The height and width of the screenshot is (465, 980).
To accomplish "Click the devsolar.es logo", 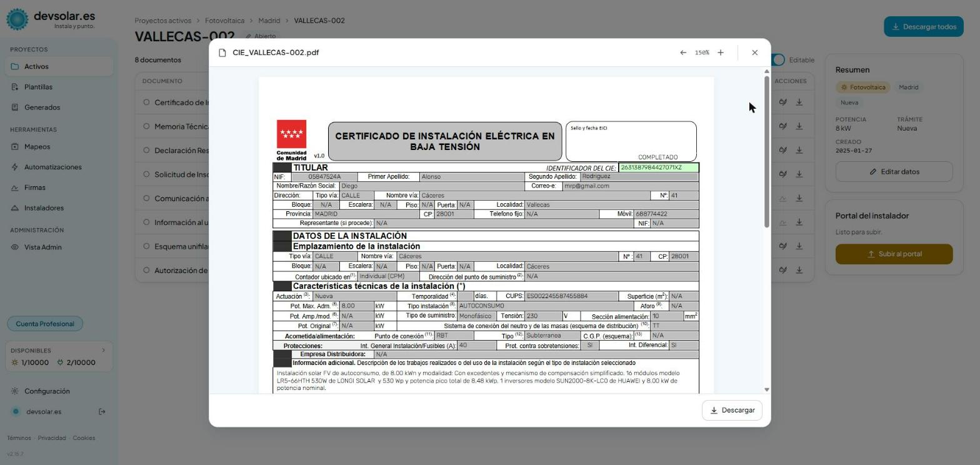I will point(52,19).
